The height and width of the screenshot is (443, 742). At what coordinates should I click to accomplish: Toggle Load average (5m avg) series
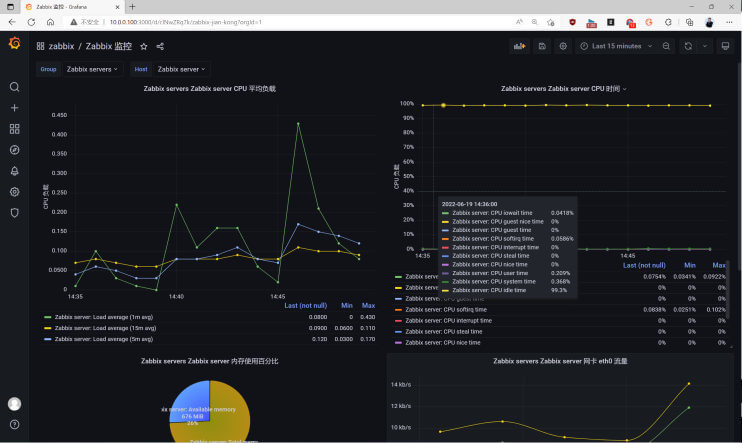104,339
